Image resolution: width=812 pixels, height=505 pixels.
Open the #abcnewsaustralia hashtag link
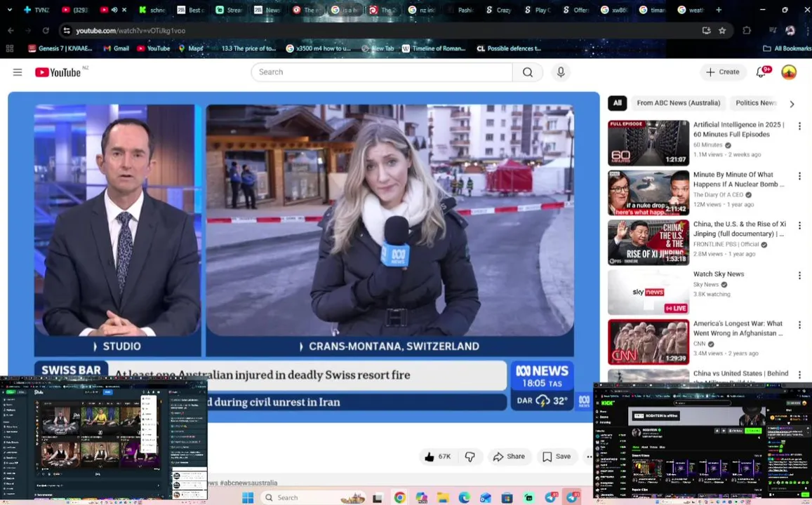click(x=248, y=483)
